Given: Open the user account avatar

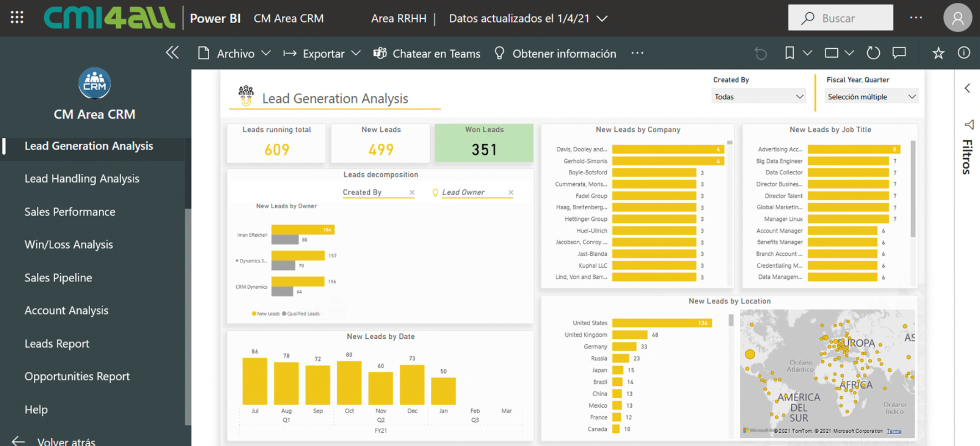Looking at the screenshot, I should (x=957, y=18).
